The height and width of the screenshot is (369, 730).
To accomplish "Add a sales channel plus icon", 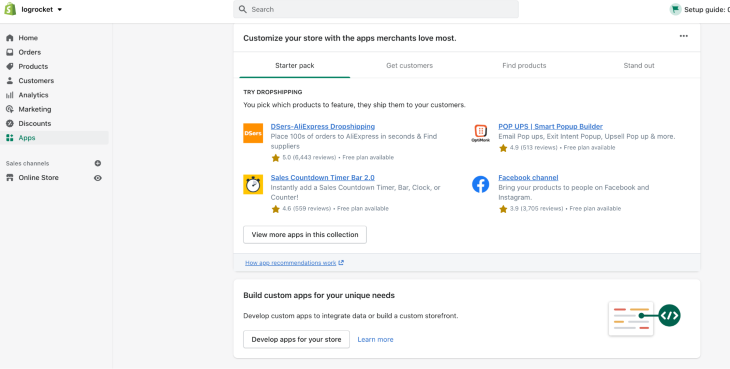I will 98,163.
